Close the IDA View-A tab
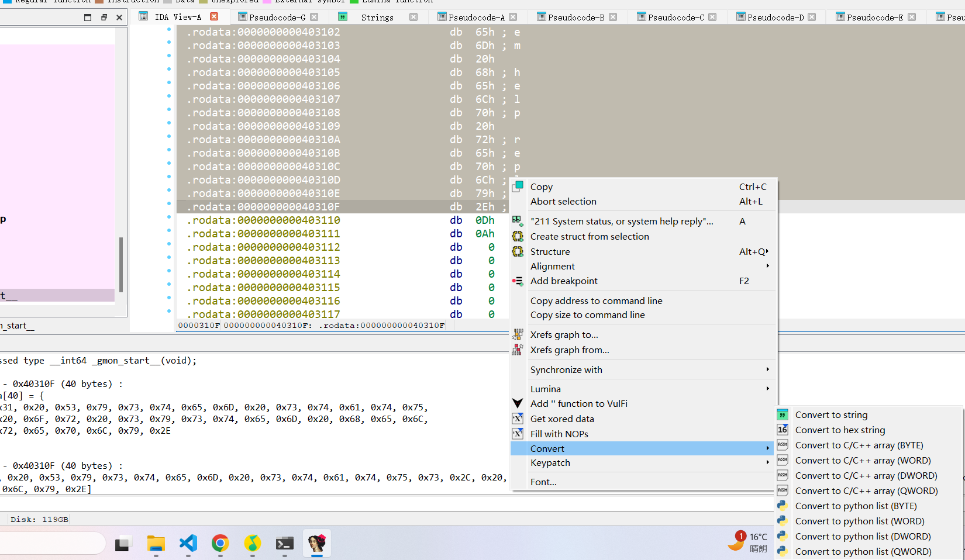 [x=214, y=16]
